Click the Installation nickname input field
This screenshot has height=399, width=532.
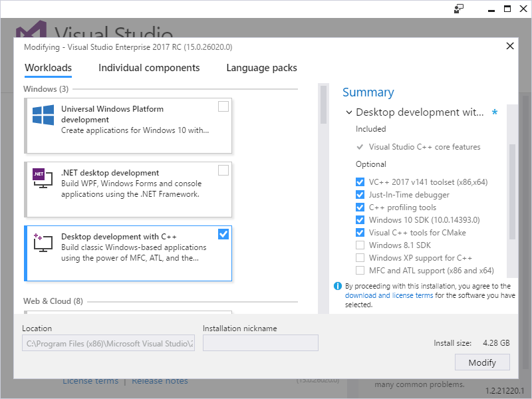point(260,342)
